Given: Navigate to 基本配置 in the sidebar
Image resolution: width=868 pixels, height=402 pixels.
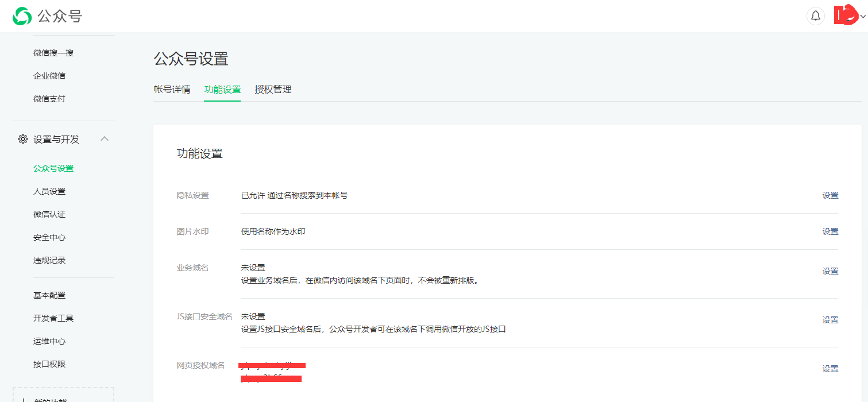Looking at the screenshot, I should click(49, 295).
